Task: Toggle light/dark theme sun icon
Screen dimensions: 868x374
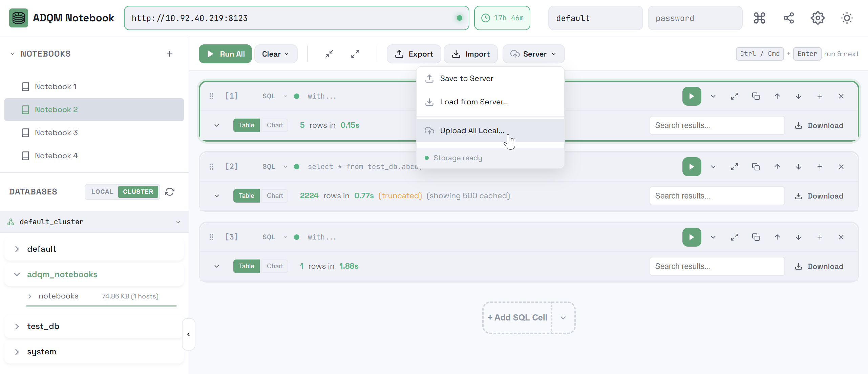Action: pos(847,18)
